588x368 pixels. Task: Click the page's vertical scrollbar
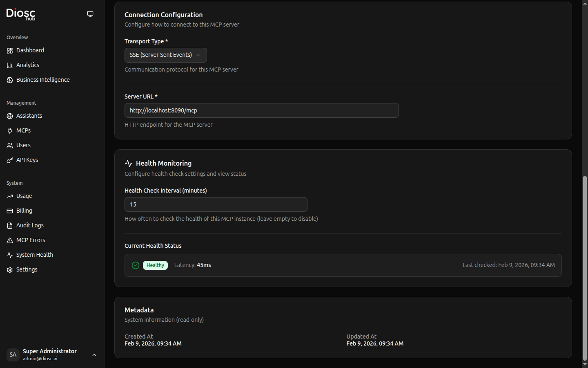click(x=585, y=266)
